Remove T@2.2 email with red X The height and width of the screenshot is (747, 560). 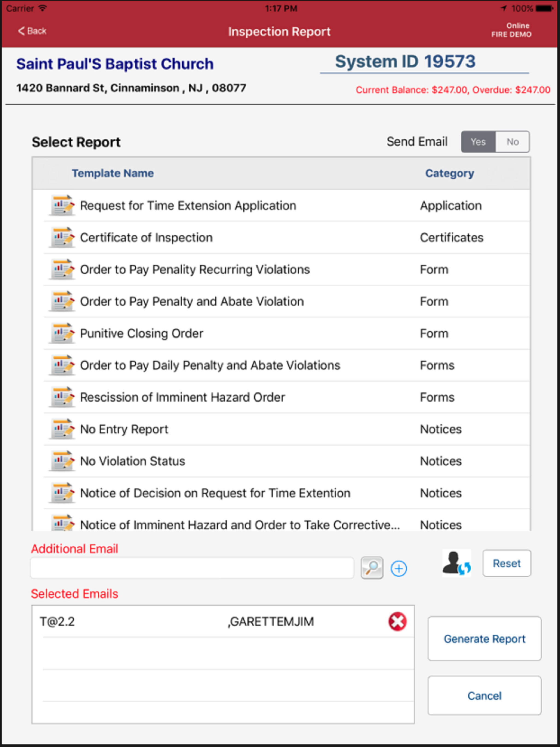(x=397, y=621)
